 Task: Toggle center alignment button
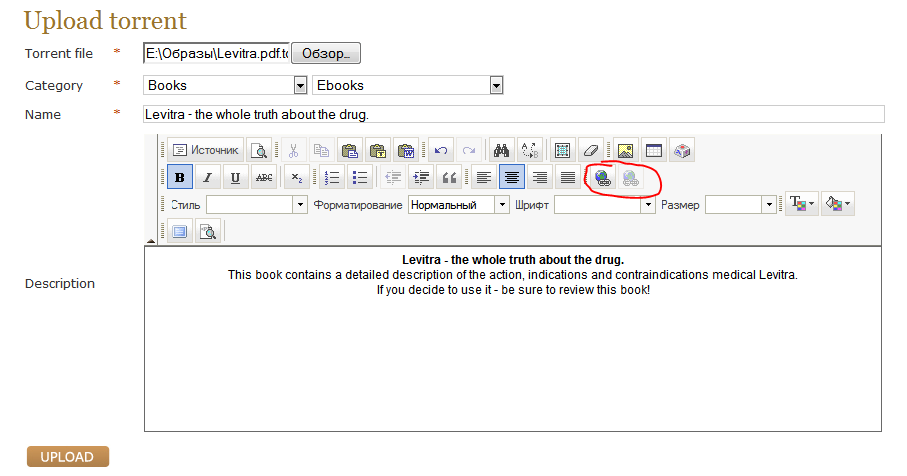pos(512,177)
